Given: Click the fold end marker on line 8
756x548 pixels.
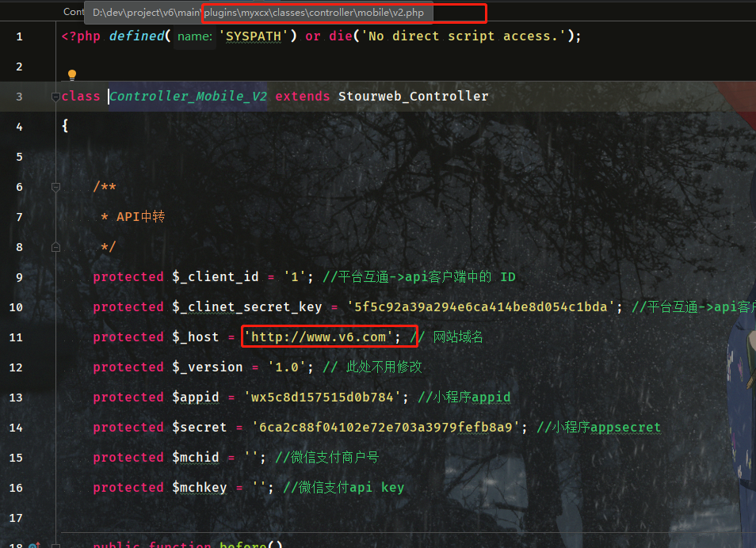Looking at the screenshot, I should pos(55,247).
